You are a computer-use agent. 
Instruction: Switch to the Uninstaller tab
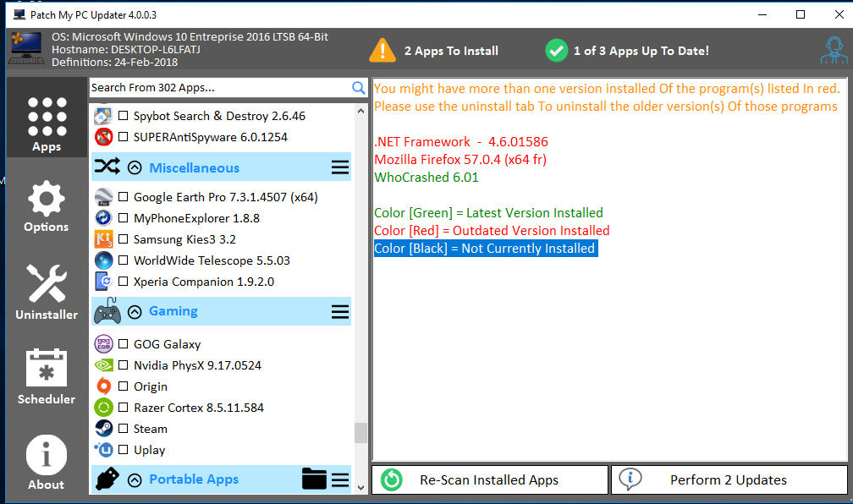click(47, 292)
